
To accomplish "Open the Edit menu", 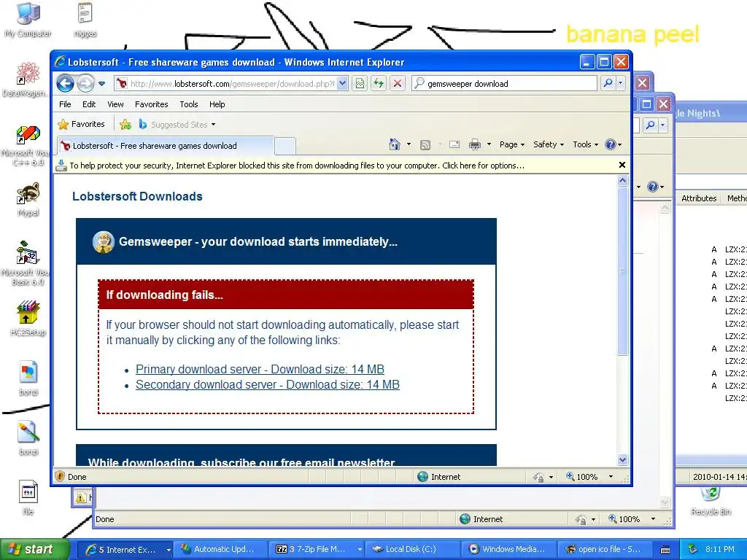I will [x=89, y=104].
